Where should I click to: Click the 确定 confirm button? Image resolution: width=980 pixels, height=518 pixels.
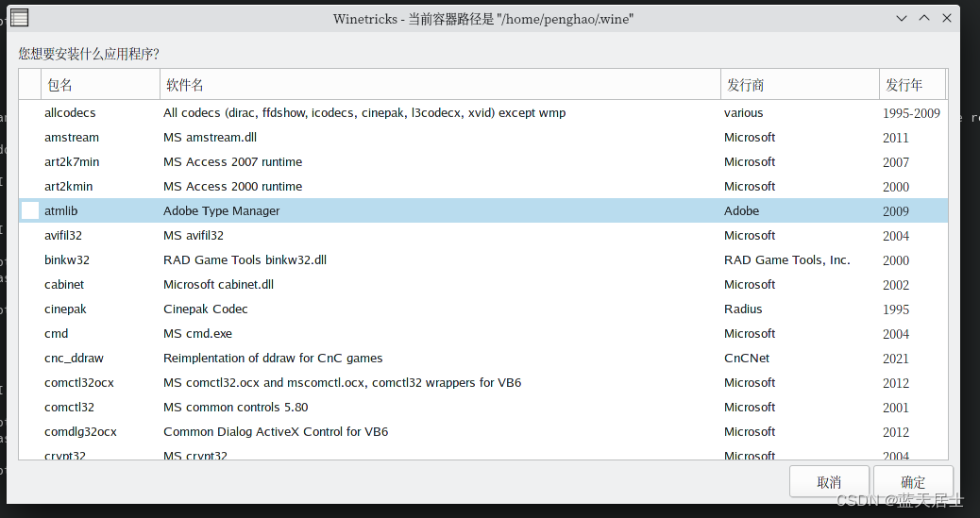913,482
